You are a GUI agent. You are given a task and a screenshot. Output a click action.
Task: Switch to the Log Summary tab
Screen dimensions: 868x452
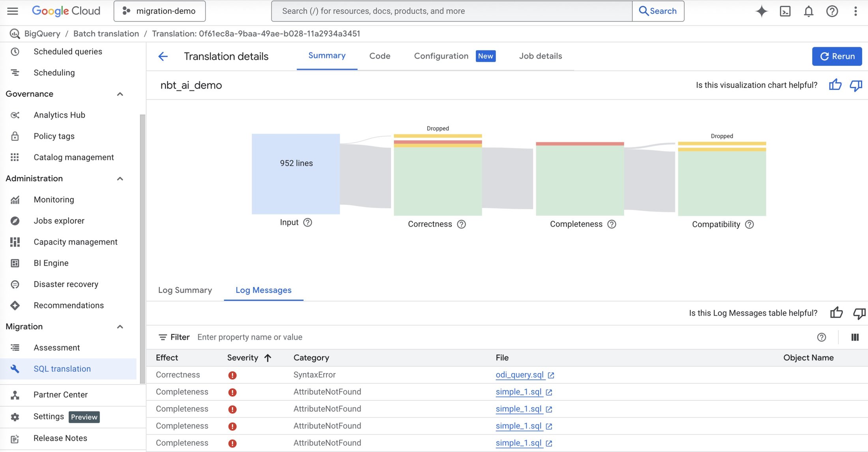pos(185,290)
